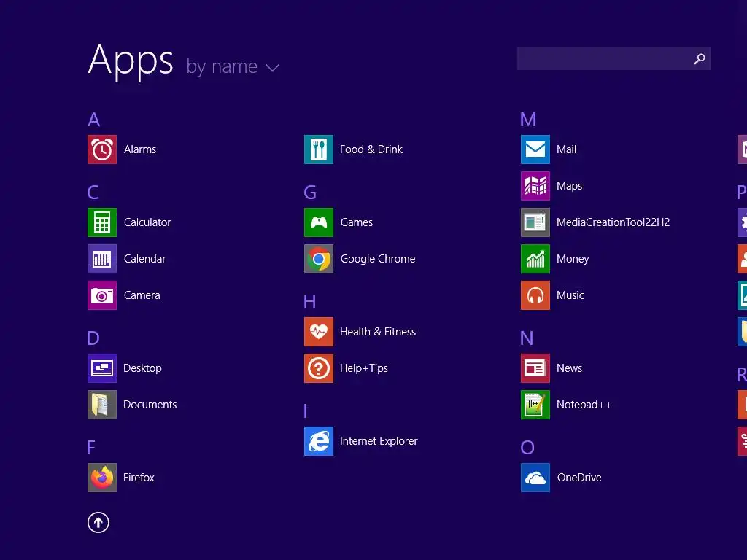
Task: Click the 'Google Chrome' text label
Action: click(378, 259)
